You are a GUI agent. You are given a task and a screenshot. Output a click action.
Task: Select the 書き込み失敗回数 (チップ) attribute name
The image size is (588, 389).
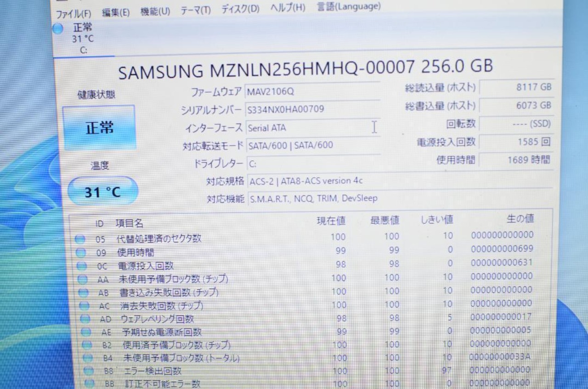[x=169, y=292]
